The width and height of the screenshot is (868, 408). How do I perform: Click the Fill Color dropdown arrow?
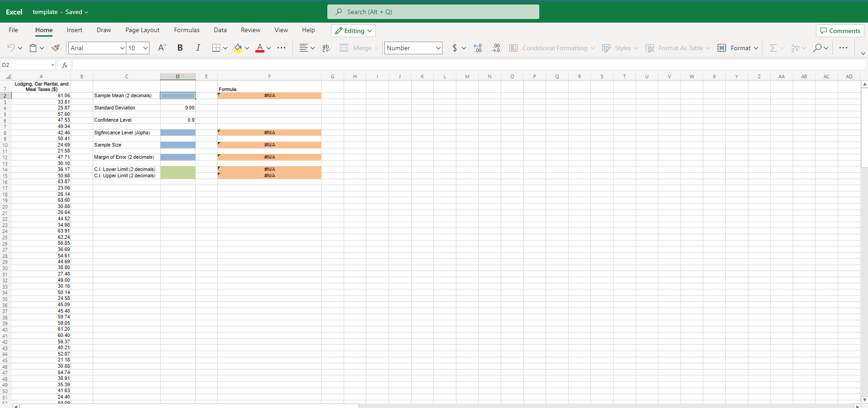[247, 48]
